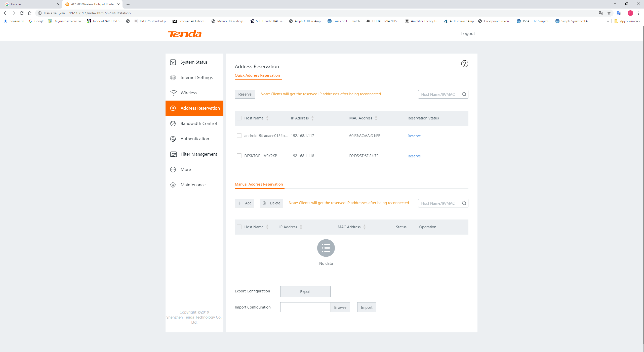
Task: Click the Quick Address Reservation heading
Action: 257,75
